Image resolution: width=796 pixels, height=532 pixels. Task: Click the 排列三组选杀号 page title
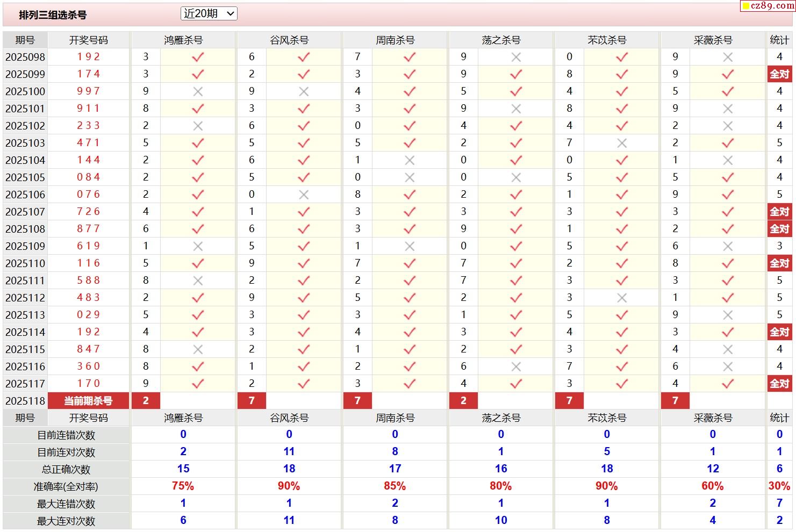coord(53,15)
